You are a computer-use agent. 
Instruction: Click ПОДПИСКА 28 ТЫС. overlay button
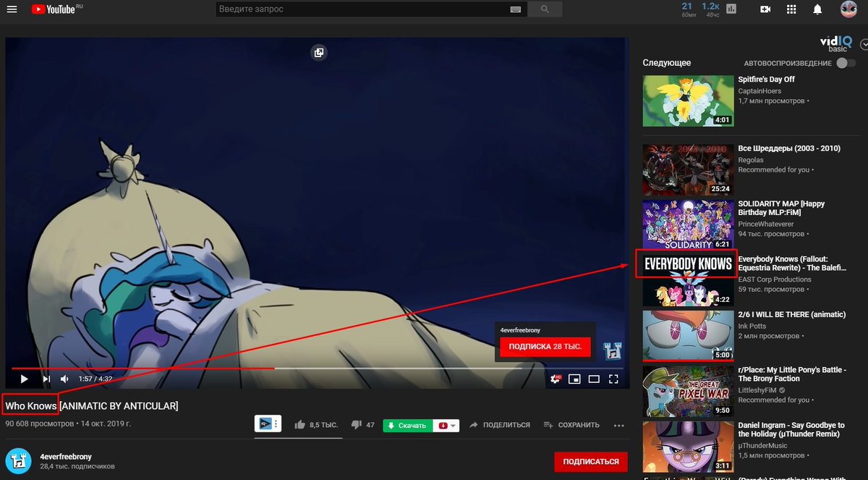[x=545, y=348]
